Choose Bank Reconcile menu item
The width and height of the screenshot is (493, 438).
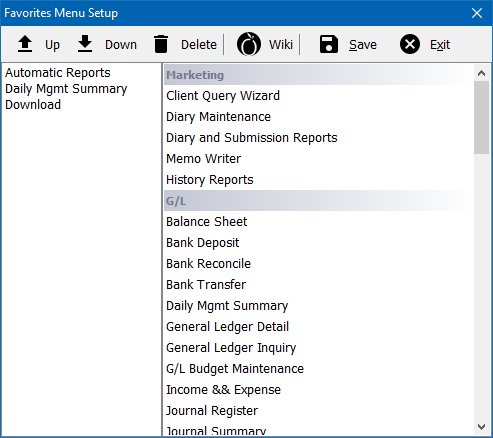coord(208,264)
